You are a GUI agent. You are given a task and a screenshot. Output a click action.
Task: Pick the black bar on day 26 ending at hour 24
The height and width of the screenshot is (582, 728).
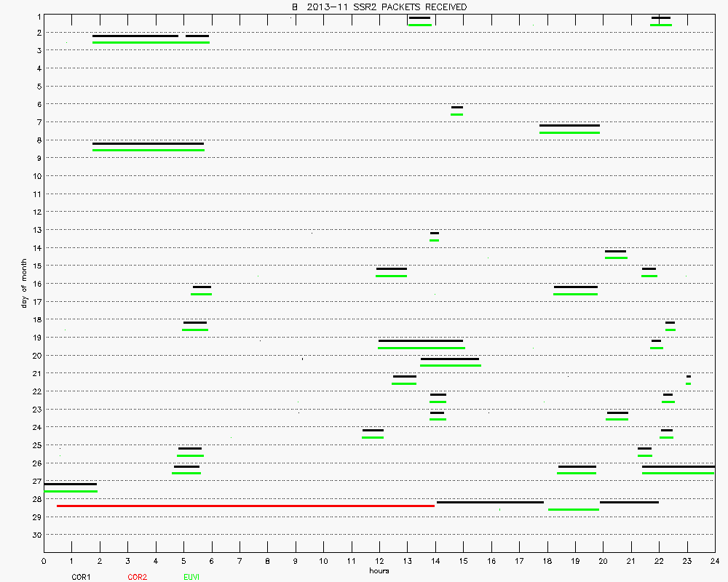[x=678, y=466]
